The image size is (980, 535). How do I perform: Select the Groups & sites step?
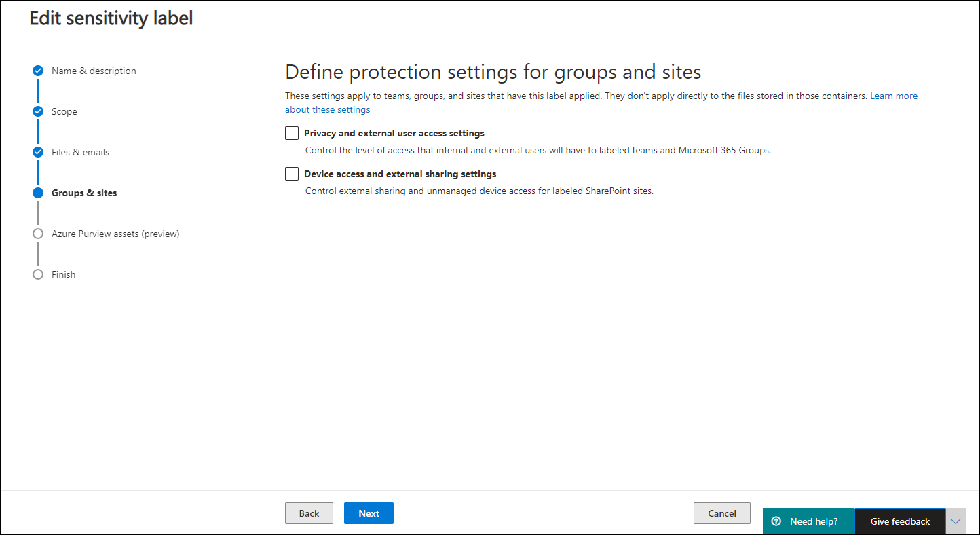(84, 193)
